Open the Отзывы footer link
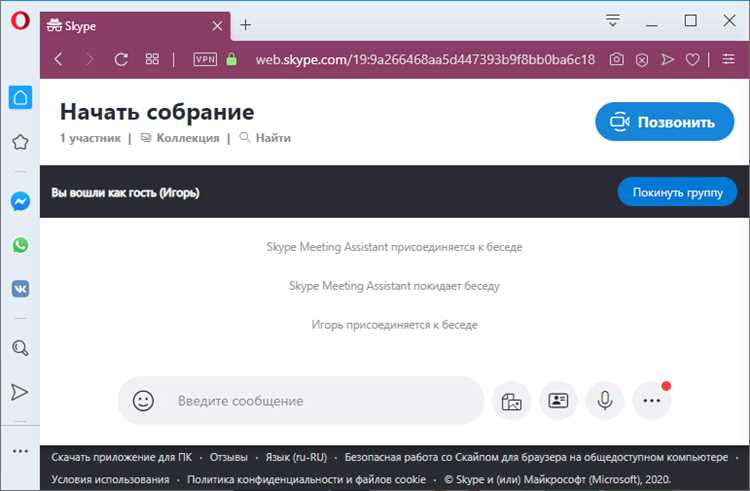The height and width of the screenshot is (491, 750). (229, 458)
